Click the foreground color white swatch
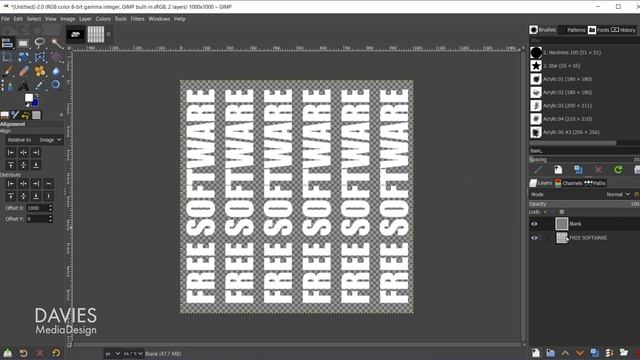The height and width of the screenshot is (360, 640). coord(28,98)
